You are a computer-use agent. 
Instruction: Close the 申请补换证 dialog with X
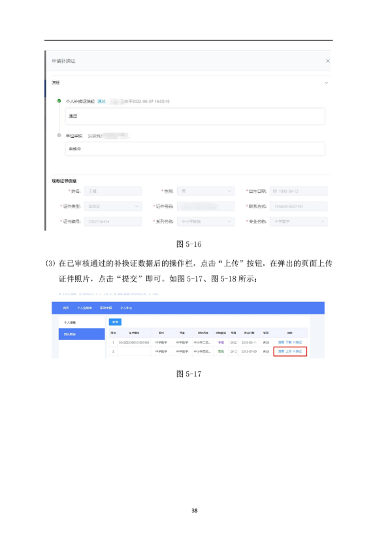(327, 61)
